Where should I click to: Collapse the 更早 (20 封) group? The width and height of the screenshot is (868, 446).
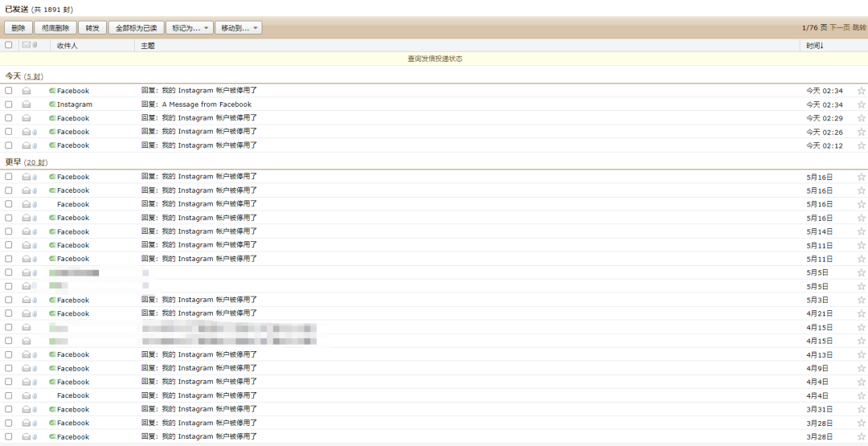(x=26, y=162)
